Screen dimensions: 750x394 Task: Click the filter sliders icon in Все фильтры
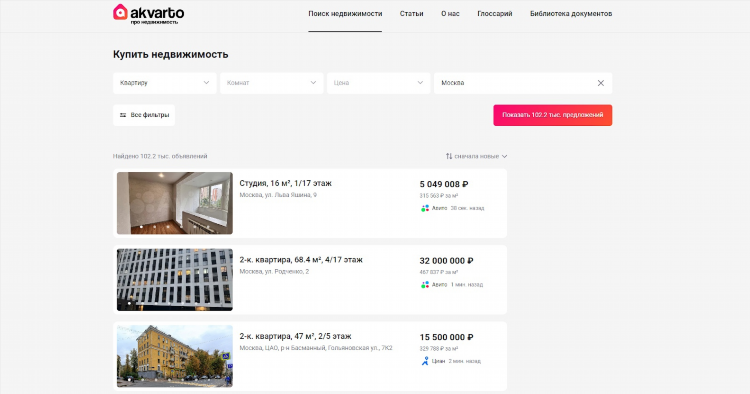(123, 115)
